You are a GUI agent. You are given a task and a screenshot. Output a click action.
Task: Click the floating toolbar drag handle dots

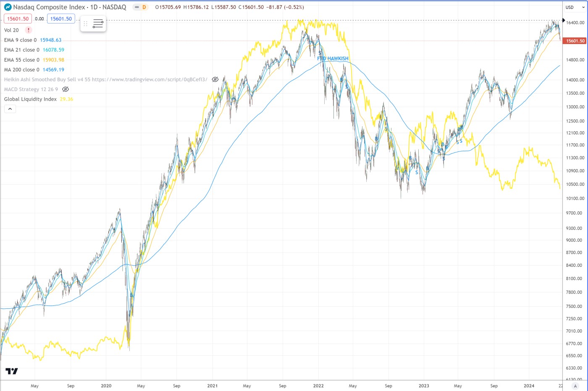[86, 24]
